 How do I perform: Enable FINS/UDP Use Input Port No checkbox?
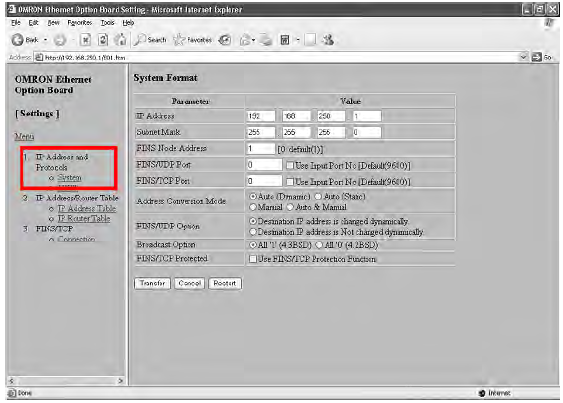[x=290, y=166]
